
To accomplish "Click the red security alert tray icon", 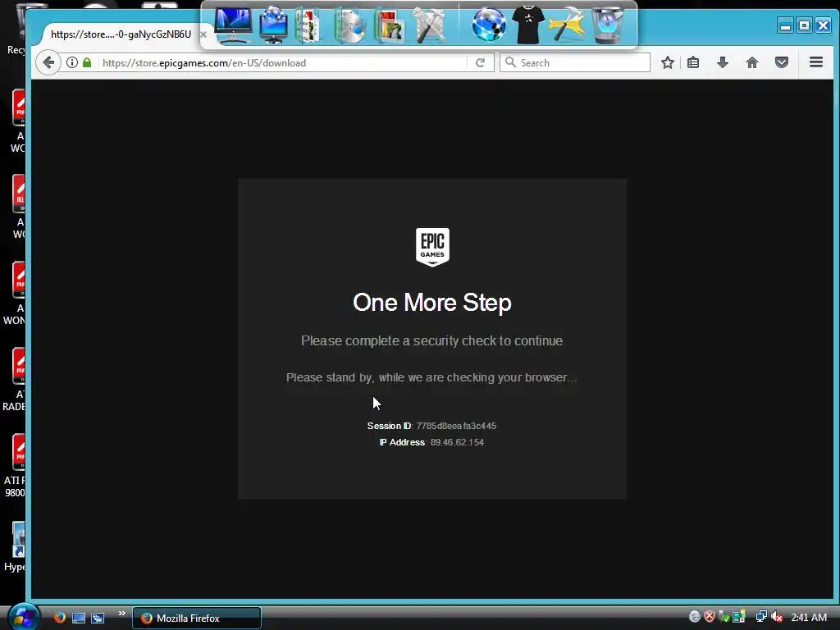I will coord(710,617).
